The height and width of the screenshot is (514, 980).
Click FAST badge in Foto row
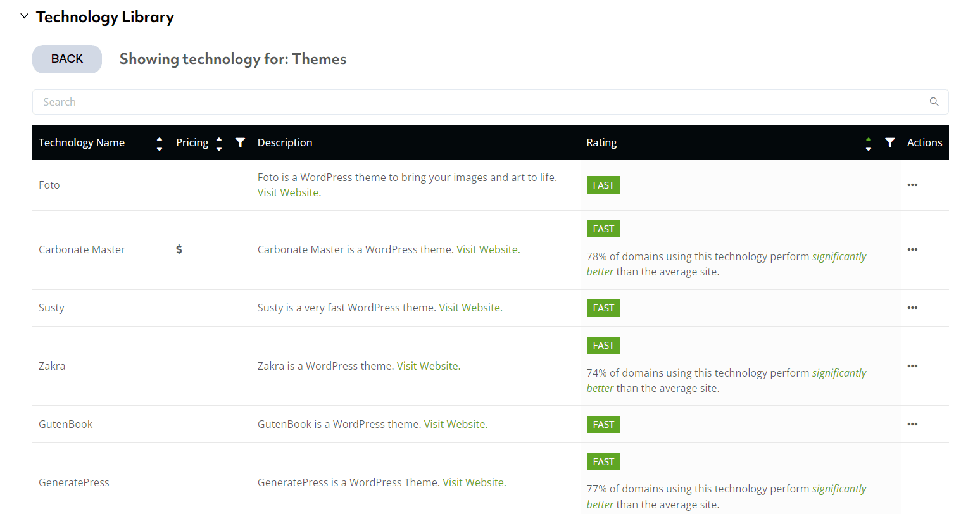[603, 185]
